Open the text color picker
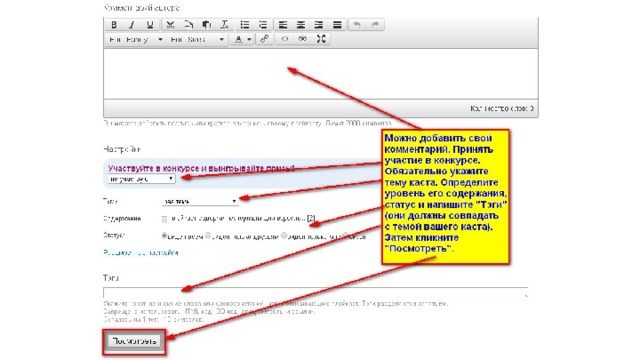Screen dimensions: 640x360 point(242,40)
